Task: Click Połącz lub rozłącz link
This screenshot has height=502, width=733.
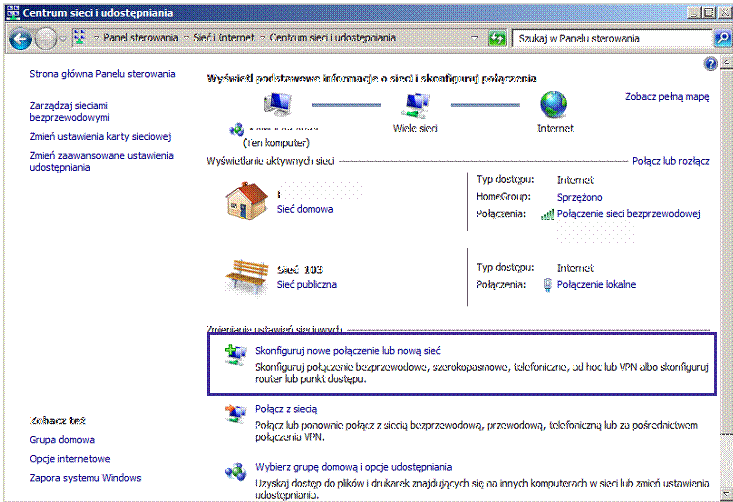Action: click(x=670, y=161)
